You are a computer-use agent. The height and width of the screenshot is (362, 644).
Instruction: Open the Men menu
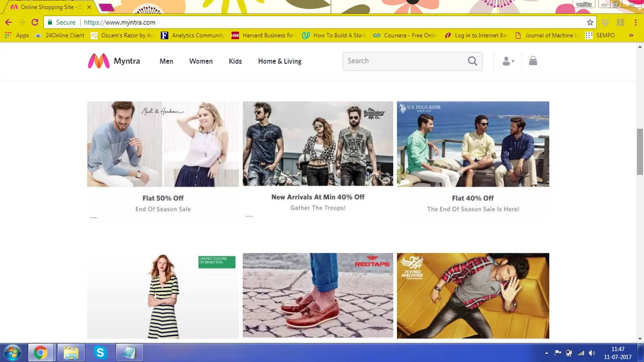point(166,61)
